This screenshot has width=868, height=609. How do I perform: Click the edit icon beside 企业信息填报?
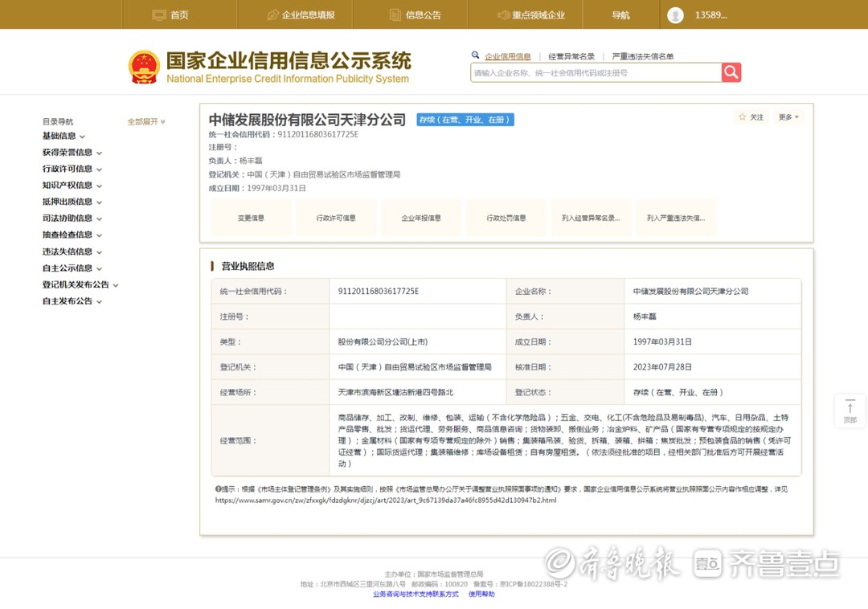(x=273, y=15)
